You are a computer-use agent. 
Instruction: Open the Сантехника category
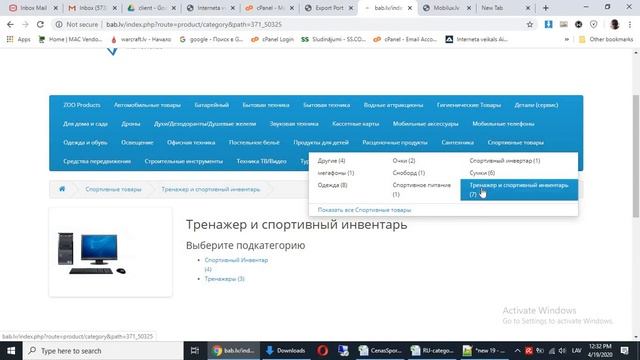click(x=458, y=142)
